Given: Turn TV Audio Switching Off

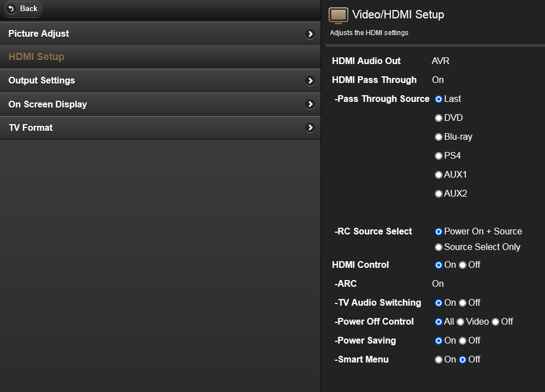Looking at the screenshot, I should [463, 303].
